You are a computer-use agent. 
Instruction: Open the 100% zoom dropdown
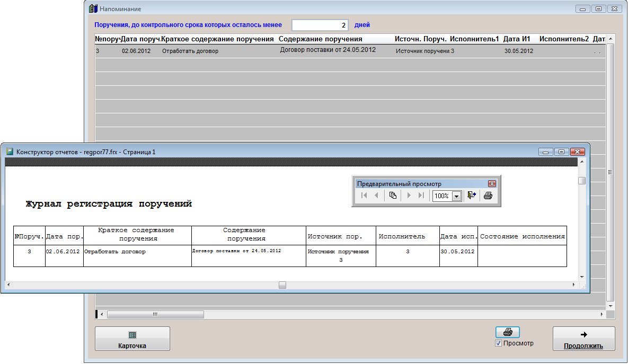point(456,196)
